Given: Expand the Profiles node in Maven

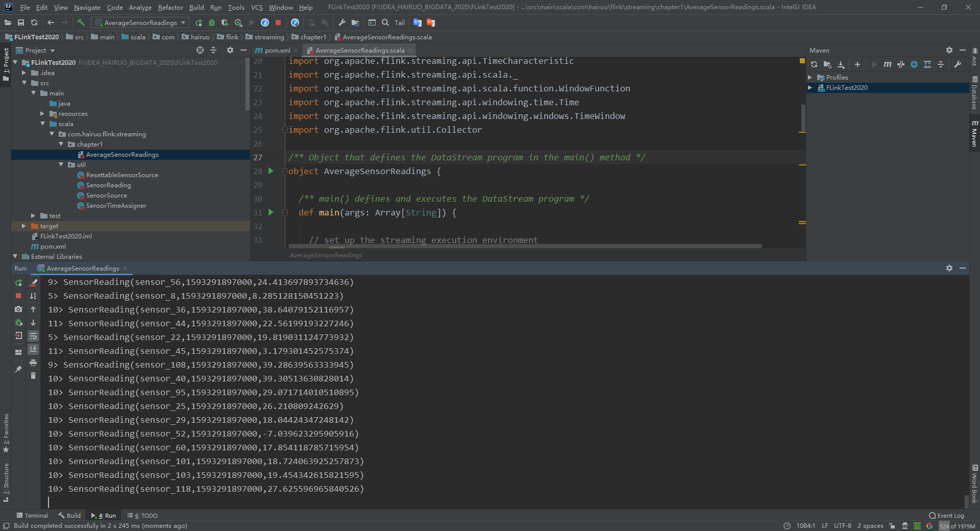Looking at the screenshot, I should pos(810,78).
